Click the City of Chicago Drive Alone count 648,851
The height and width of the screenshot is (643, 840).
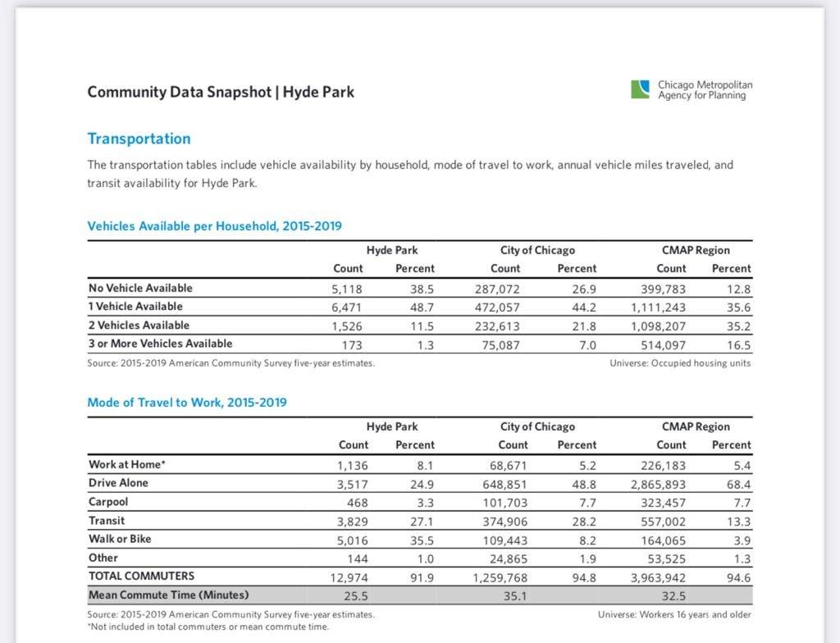(x=504, y=485)
